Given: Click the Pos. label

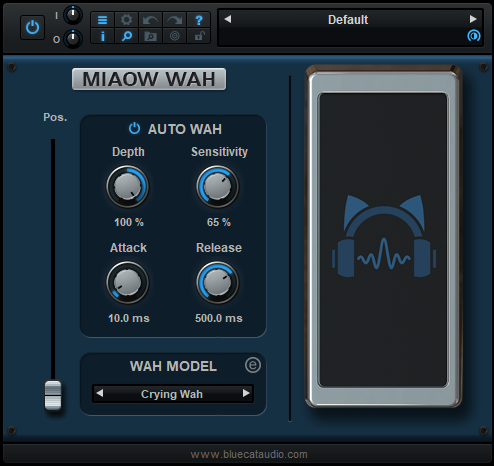Looking at the screenshot, I should tap(55, 117).
